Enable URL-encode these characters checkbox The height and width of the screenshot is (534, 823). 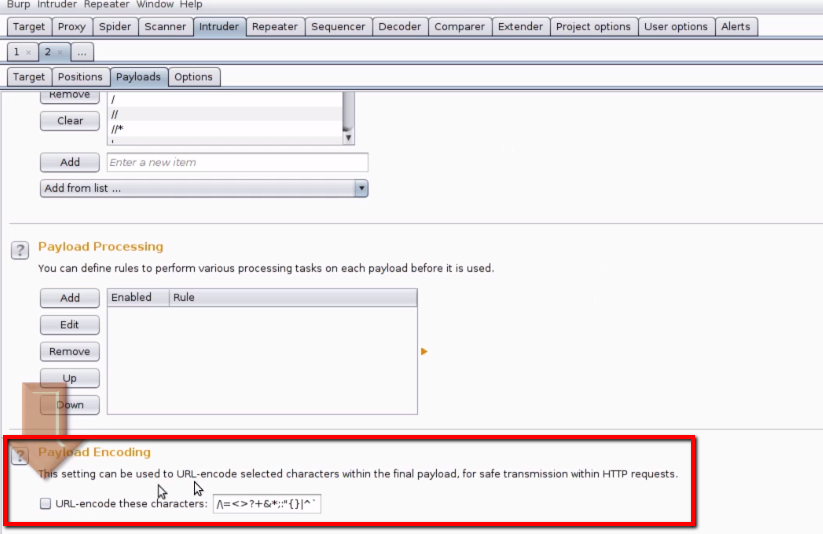[46, 504]
